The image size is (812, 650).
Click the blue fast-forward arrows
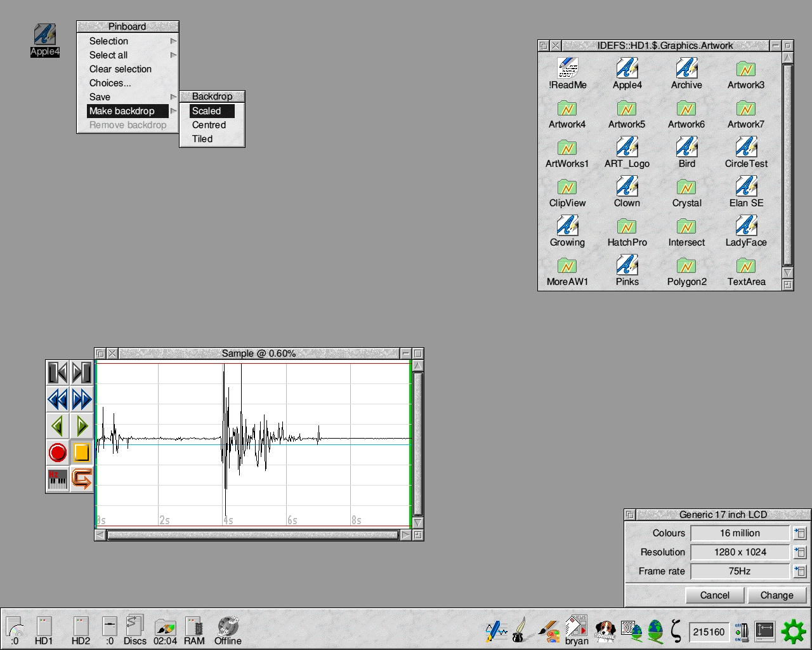[82, 399]
